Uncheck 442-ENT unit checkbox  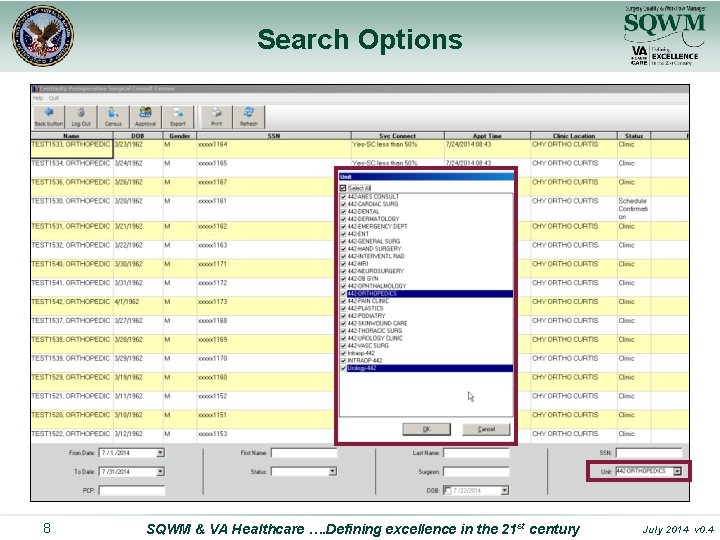click(343, 234)
